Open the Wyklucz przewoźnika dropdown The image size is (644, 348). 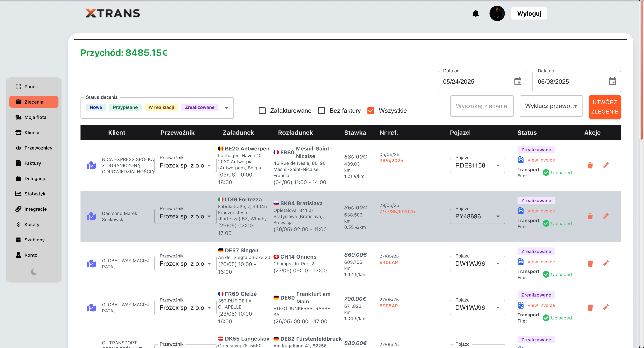click(551, 106)
